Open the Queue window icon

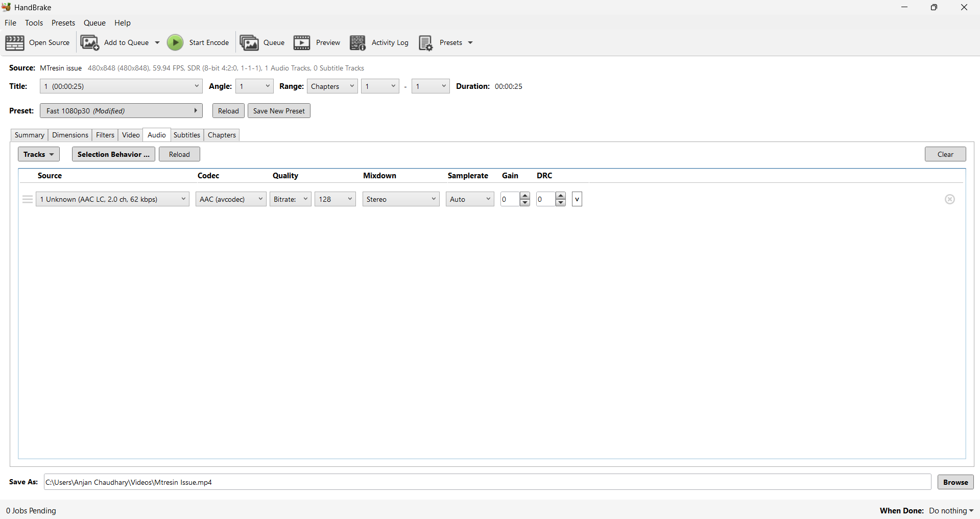pos(249,43)
